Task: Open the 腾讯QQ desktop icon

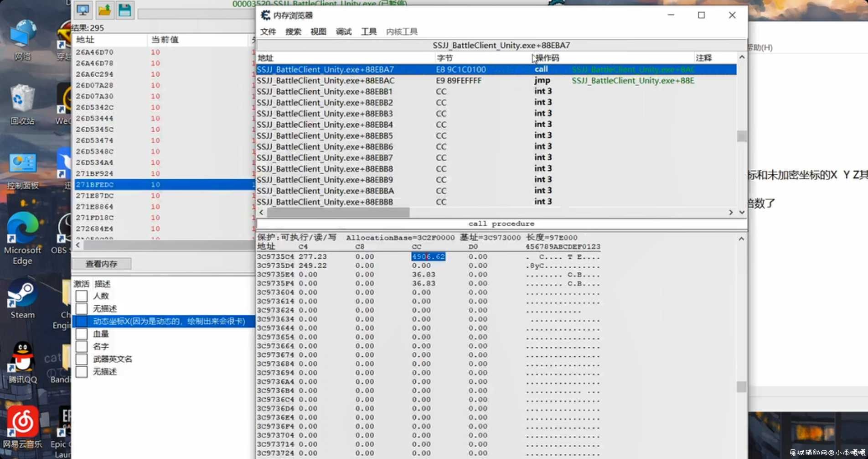Action: pos(22,362)
